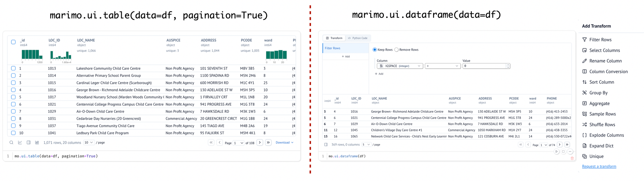Image resolution: width=644 pixels, height=181 pixels.
Task: Expand the Download dropdown
Action: click(x=284, y=142)
